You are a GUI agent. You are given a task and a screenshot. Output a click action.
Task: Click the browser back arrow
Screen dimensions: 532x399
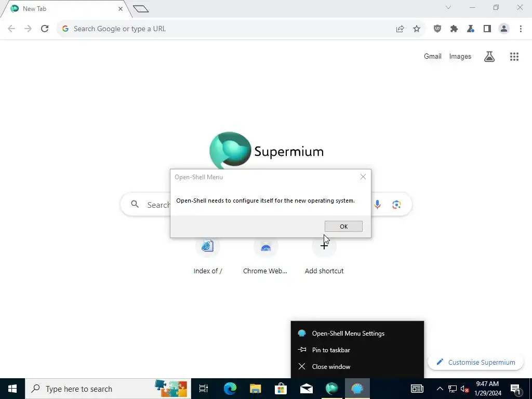pos(11,29)
